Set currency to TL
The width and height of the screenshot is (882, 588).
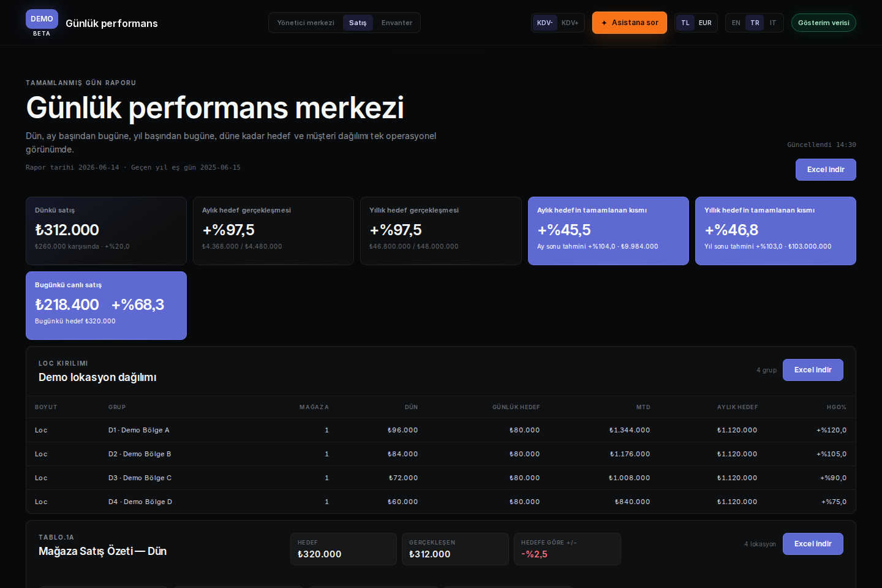pos(685,23)
